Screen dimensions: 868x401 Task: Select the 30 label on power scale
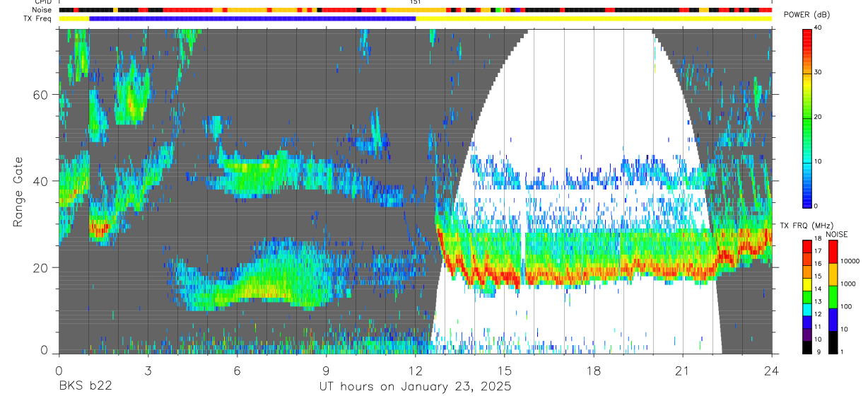[819, 72]
